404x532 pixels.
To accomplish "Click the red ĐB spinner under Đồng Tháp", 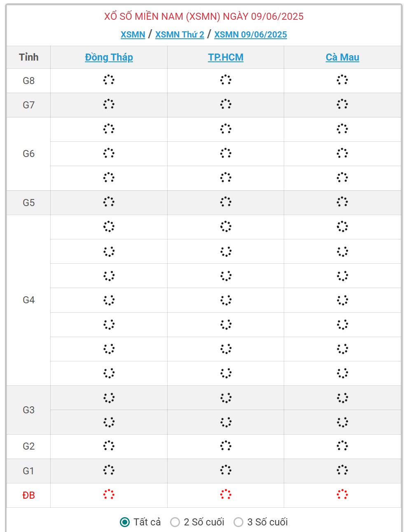I will [x=109, y=495].
